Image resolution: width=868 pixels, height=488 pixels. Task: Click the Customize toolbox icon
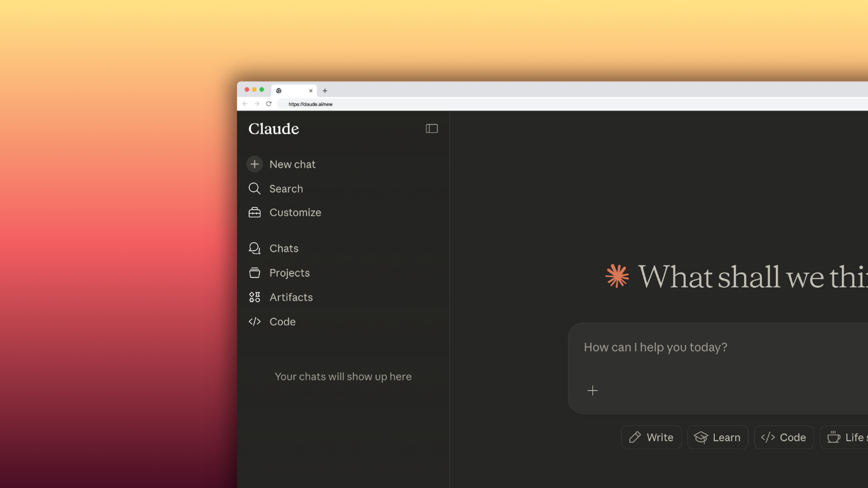point(254,213)
